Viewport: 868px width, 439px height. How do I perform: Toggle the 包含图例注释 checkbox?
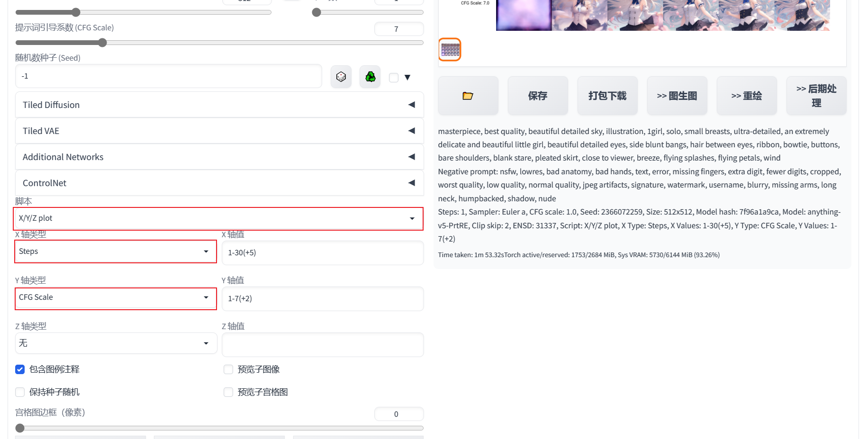click(20, 369)
